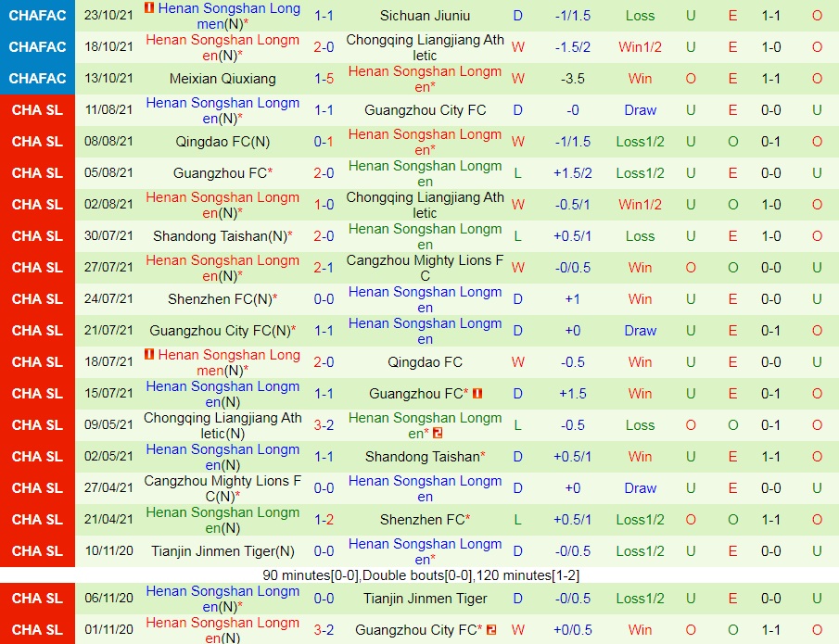The image size is (839, 644).
Task: Click Chongqing Liangjiang Athletic on 02/08/21
Action: (x=425, y=205)
